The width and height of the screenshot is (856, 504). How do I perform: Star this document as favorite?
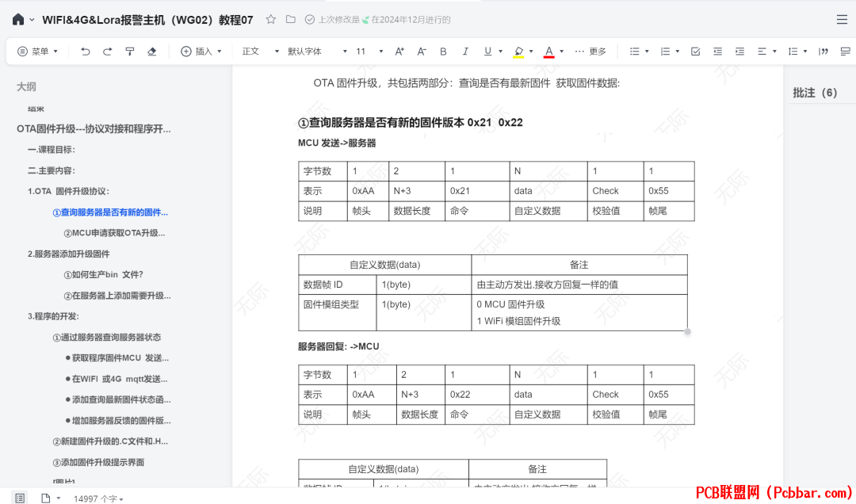click(x=271, y=20)
